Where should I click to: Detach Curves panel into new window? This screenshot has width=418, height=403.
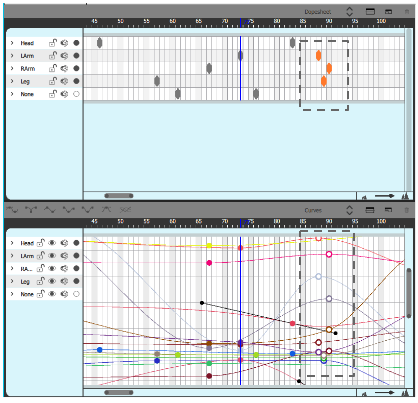pyautogui.click(x=388, y=210)
